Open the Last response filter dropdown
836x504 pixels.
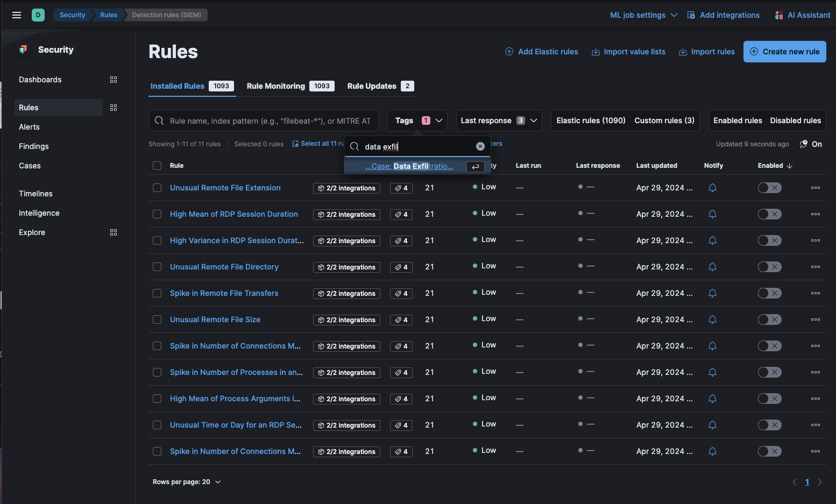point(498,120)
